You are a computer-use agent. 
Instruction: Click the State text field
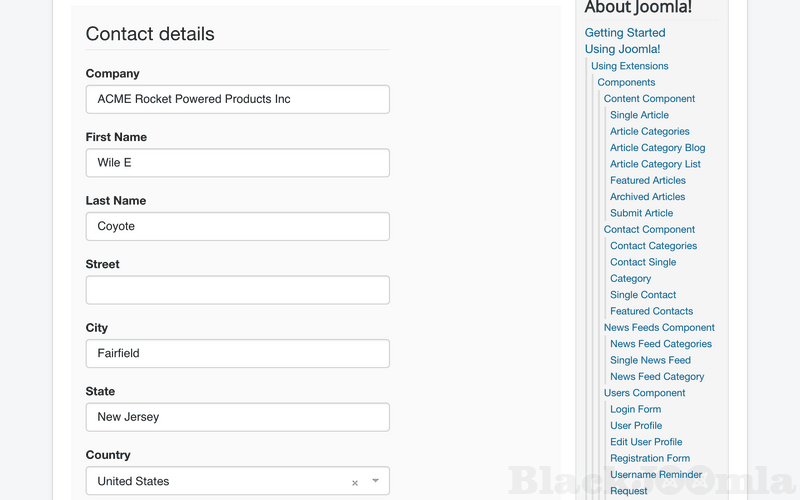tap(237, 417)
